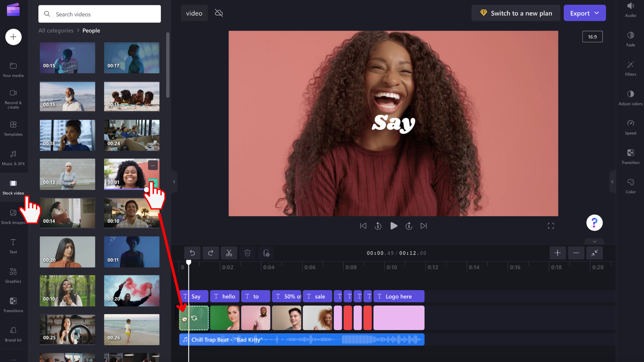Delete clip with trash icon
The height and width of the screenshot is (362, 644).
[247, 253]
